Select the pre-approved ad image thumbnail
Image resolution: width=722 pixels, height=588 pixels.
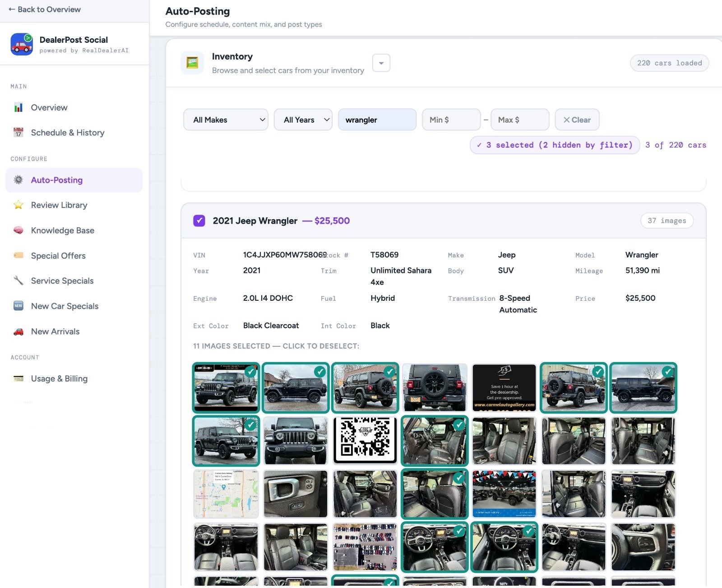[x=504, y=388]
